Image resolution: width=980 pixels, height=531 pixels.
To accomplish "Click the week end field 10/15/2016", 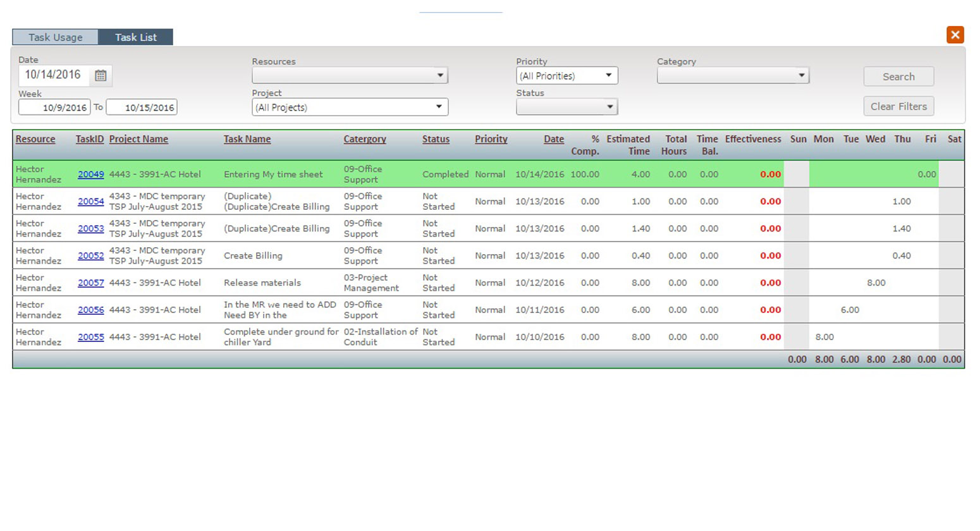I will 142,107.
